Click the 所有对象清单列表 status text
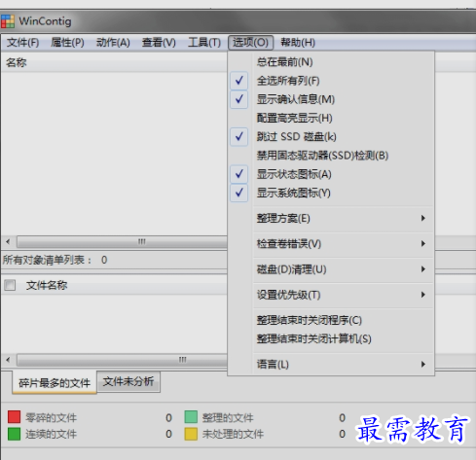This screenshot has width=476, height=460. click(48, 260)
